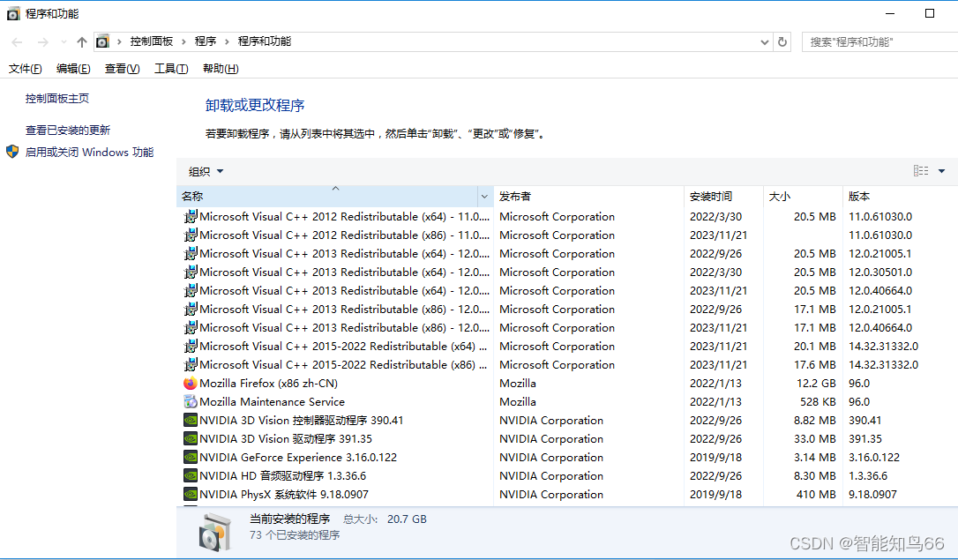Click the change view icon
Screen dimensions: 958x560
click(x=921, y=171)
